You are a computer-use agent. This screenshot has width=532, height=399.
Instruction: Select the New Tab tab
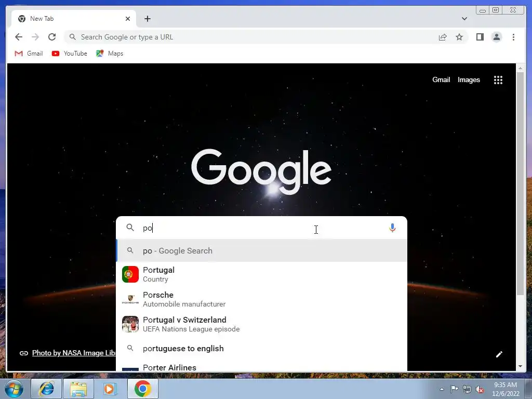click(x=74, y=19)
